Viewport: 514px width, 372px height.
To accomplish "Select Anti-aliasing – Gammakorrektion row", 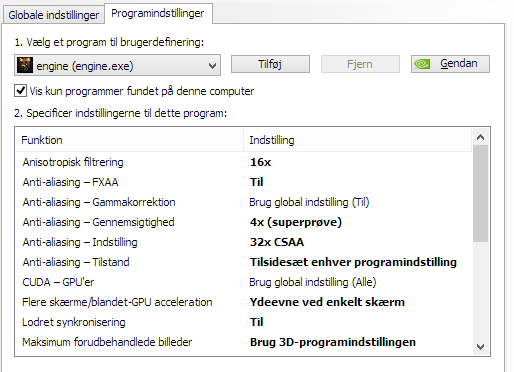I will pyautogui.click(x=244, y=202).
